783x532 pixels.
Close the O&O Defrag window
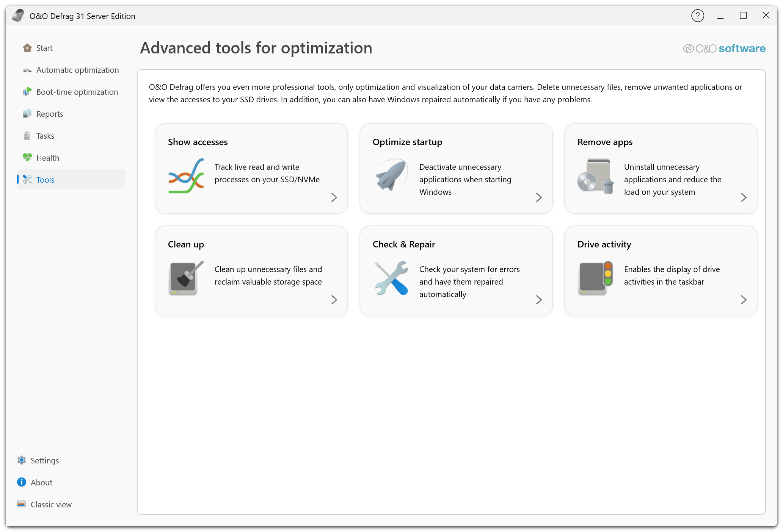766,16
